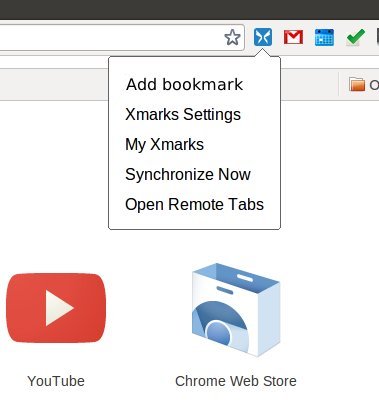
Task: Select Open Remote Tabs entry
Action: pos(195,204)
